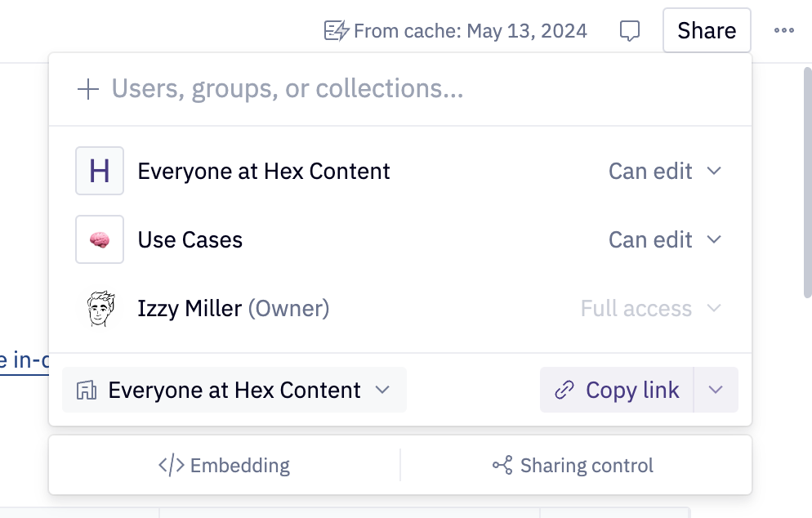This screenshot has height=518, width=812.
Task: Change Everyone at Hex Content edit permission
Action: tap(666, 171)
